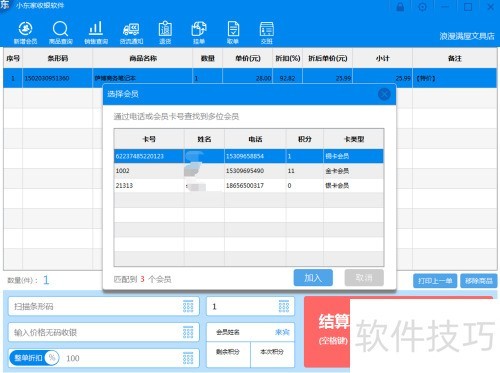Click the 卡类型 column header
500x373 pixels.
click(x=354, y=139)
